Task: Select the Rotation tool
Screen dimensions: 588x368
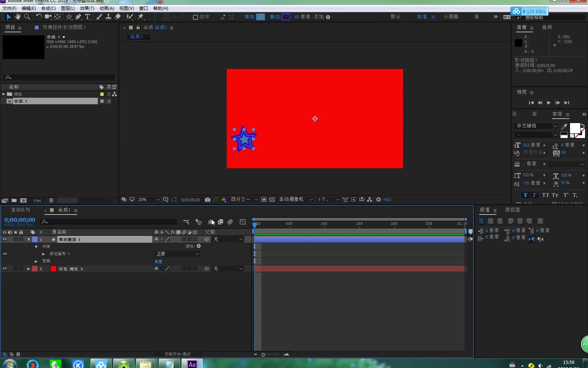Action: coord(39,17)
